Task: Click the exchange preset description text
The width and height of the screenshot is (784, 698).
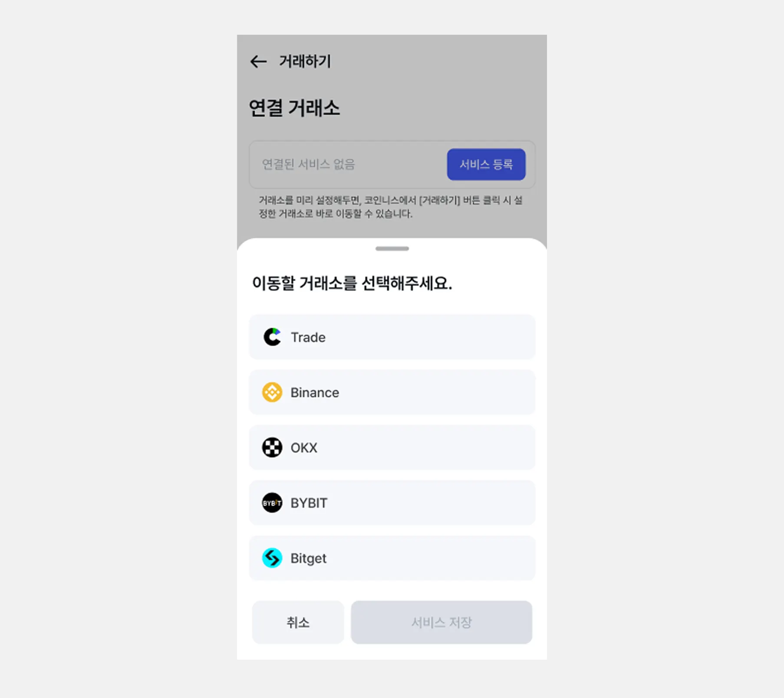Action: pyautogui.click(x=390, y=207)
